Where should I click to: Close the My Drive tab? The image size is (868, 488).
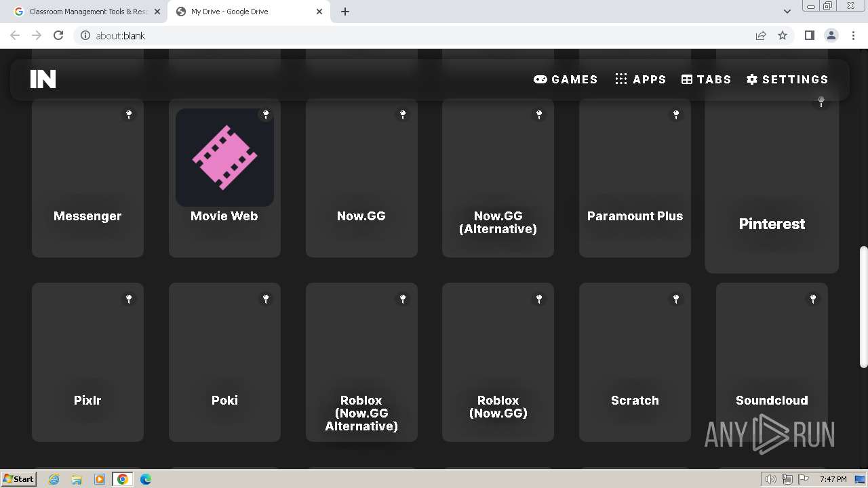point(319,12)
